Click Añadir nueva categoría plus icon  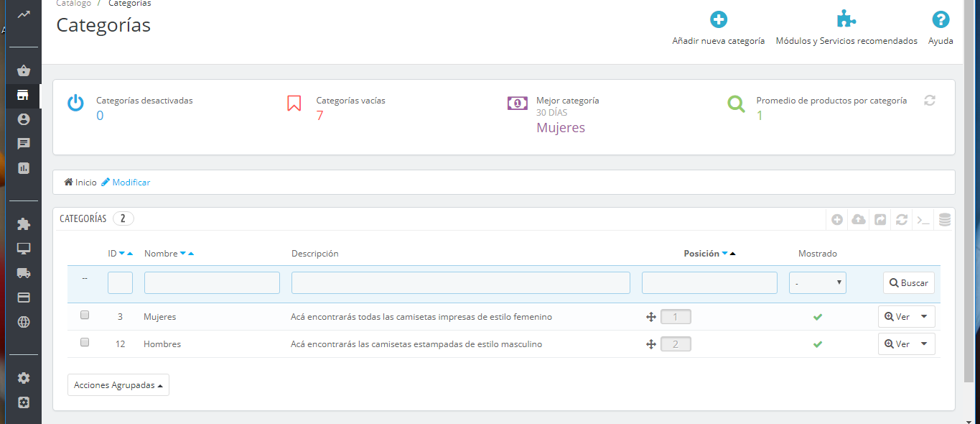pyautogui.click(x=718, y=20)
